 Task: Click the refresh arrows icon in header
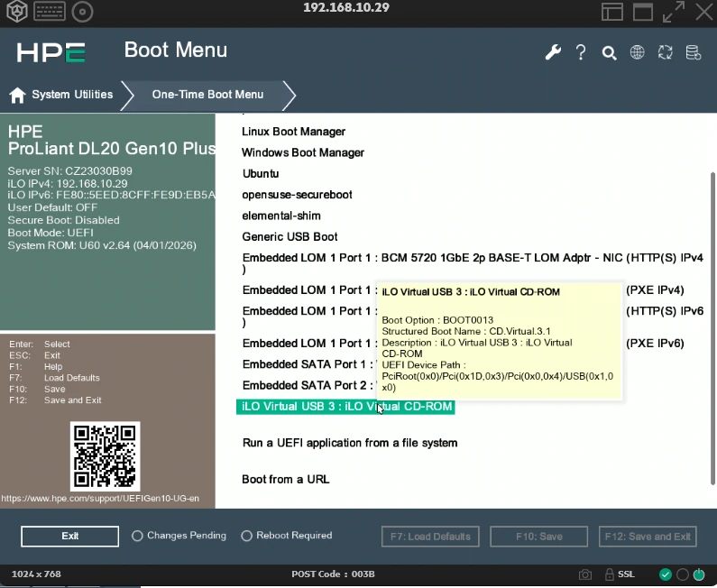(x=666, y=52)
